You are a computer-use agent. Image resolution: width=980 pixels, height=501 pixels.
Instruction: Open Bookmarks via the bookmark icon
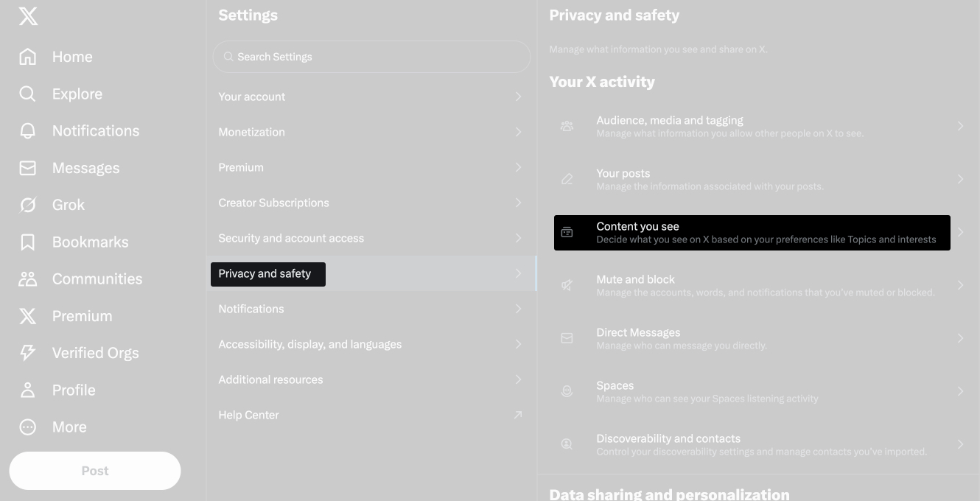pyautogui.click(x=27, y=242)
